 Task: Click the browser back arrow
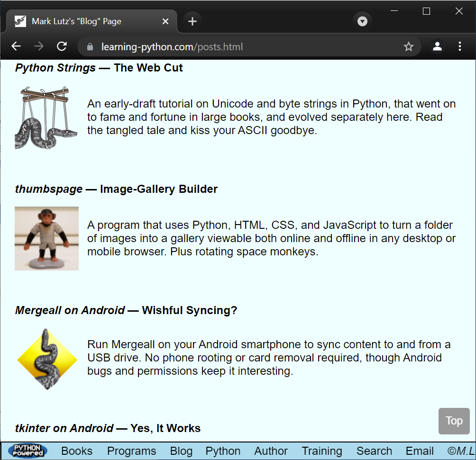(16, 46)
